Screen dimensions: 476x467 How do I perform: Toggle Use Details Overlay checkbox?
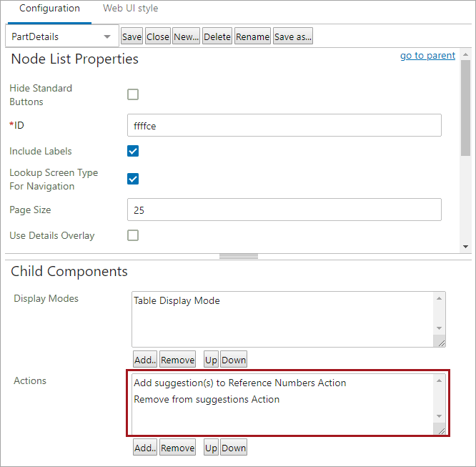coord(133,235)
